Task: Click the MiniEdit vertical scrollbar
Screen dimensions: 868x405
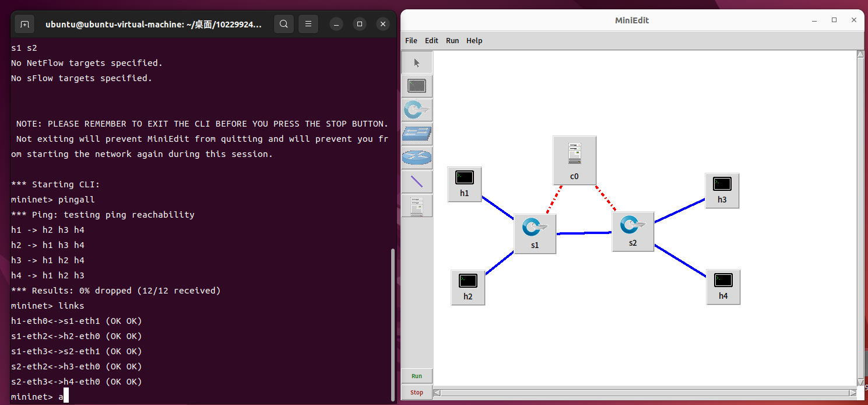Action: click(860, 218)
